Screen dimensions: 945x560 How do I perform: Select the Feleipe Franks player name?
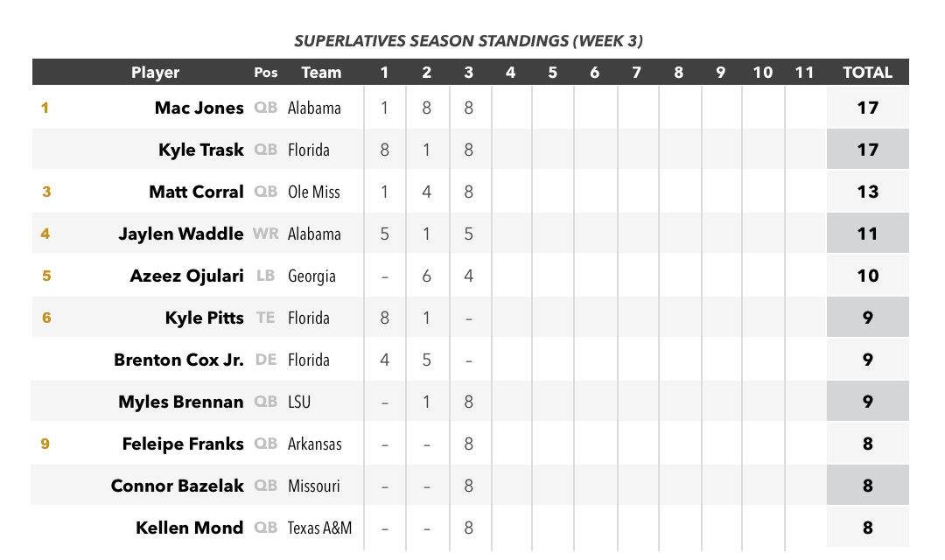pos(183,444)
